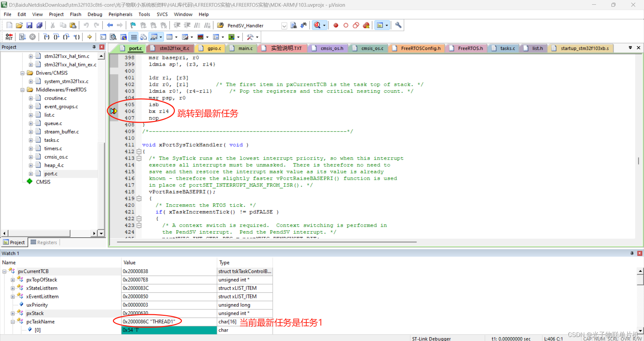
Task: Click the Start/Stop Debug Session icon
Action: point(317,25)
